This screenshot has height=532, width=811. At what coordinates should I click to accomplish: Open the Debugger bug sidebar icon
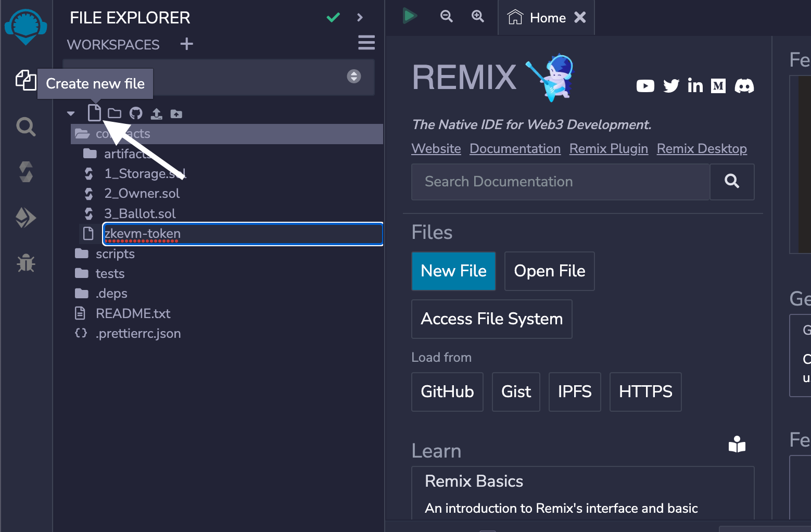pyautogui.click(x=26, y=263)
